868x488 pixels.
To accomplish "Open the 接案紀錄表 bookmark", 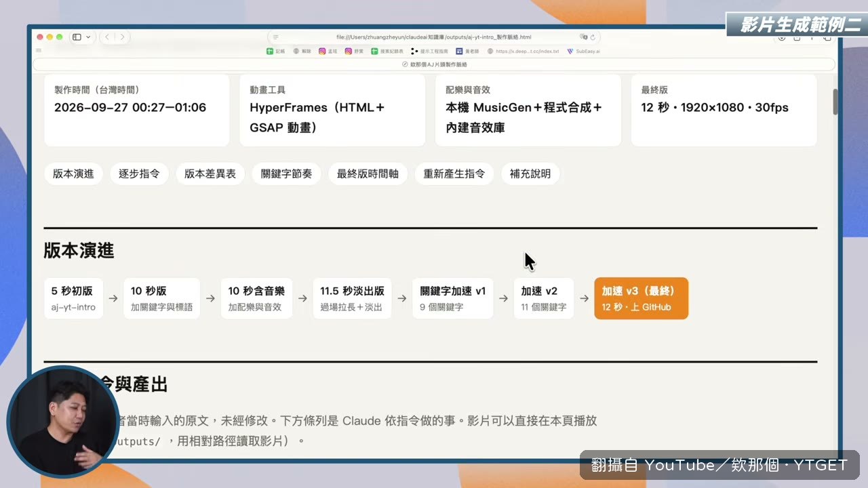I will [x=387, y=51].
